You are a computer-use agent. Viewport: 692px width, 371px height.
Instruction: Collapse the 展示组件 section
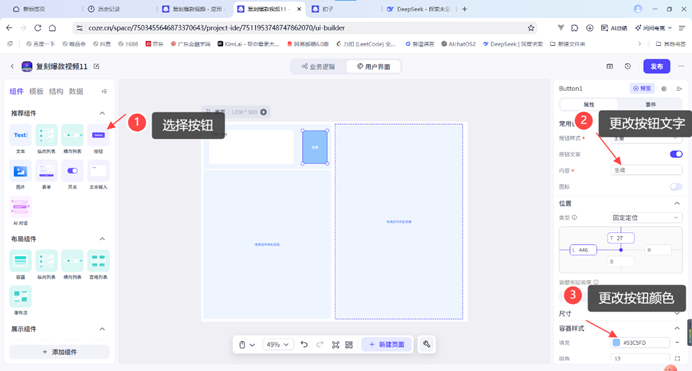click(102, 329)
